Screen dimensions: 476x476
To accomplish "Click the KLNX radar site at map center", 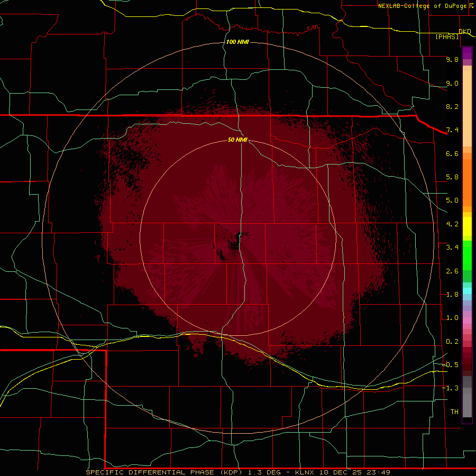I will click(238, 239).
